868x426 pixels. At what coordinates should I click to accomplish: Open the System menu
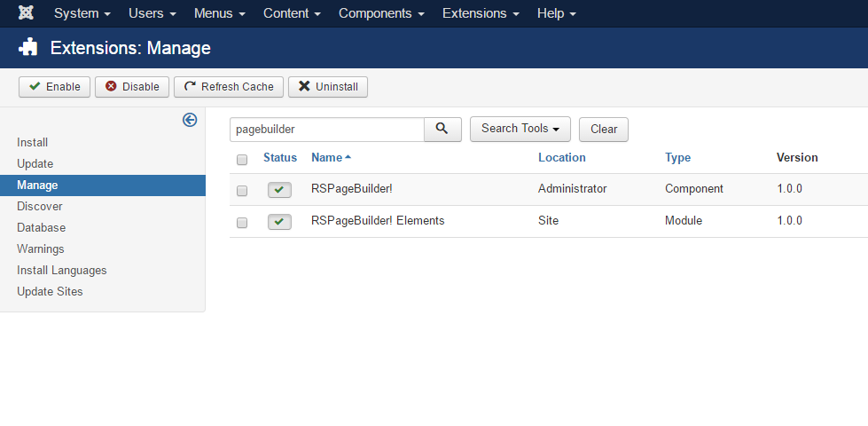coord(82,13)
